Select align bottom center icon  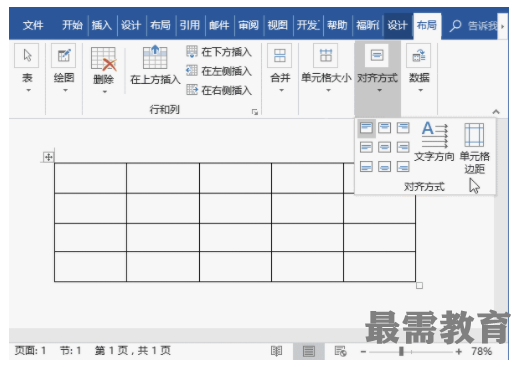click(384, 166)
